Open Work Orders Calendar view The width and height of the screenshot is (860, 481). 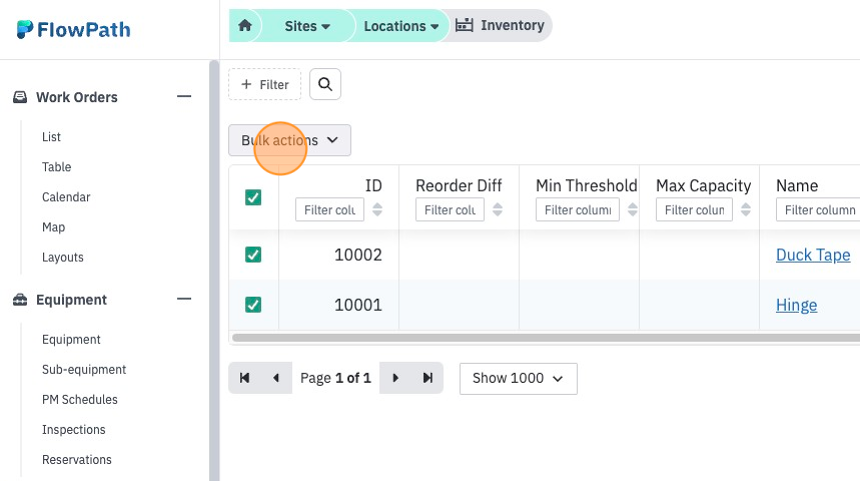(x=66, y=197)
